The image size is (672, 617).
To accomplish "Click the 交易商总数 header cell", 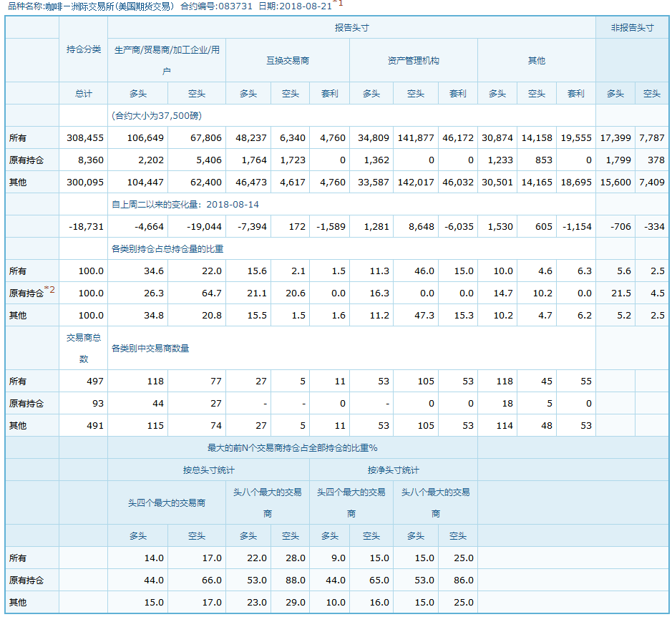I will pyautogui.click(x=83, y=348).
